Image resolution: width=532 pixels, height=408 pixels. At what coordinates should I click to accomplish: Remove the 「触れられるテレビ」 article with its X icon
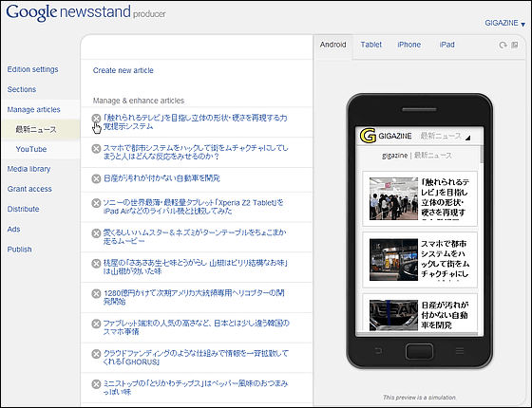[96, 119]
